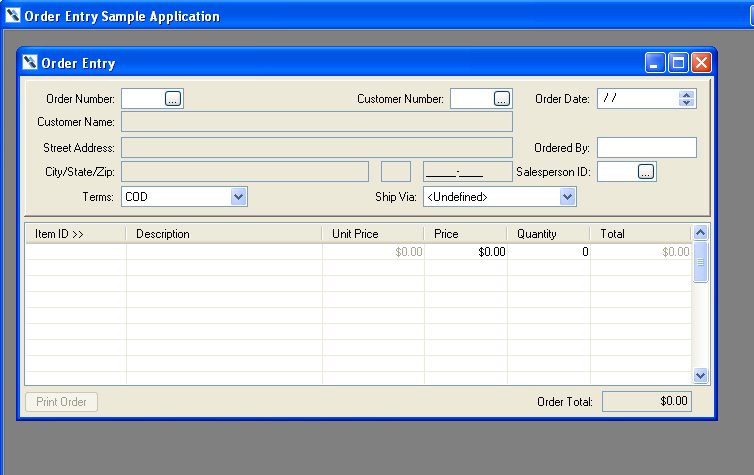Open the Order Number lookup ellipsis button
The image size is (754, 475).
[173, 99]
